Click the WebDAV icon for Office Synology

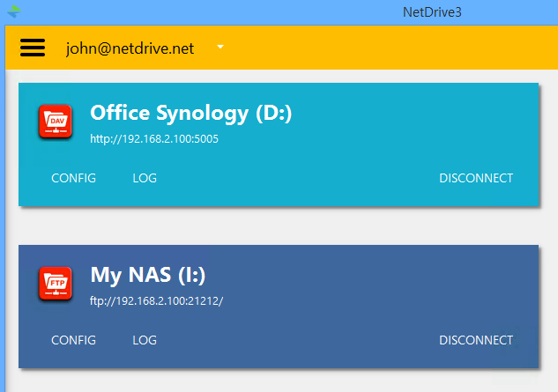click(x=56, y=122)
